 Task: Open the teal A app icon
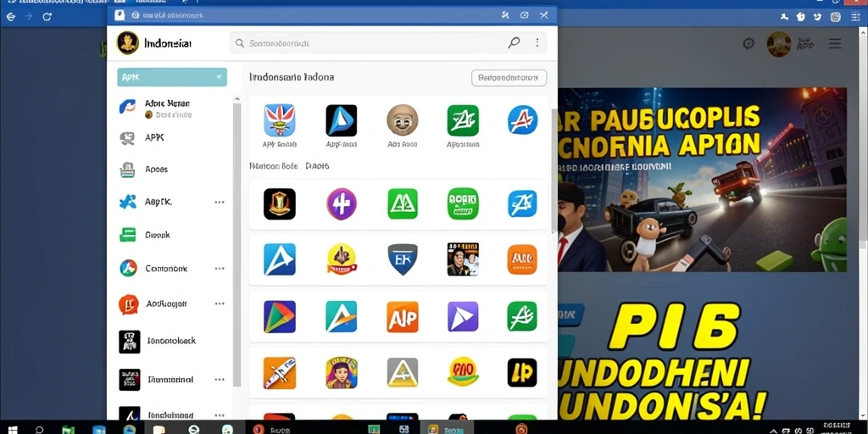point(341,317)
